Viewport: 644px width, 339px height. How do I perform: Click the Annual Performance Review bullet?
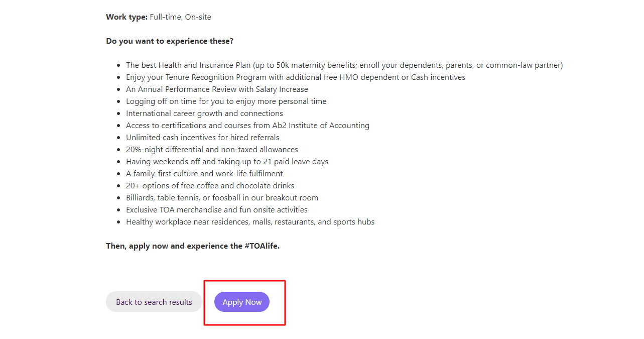coord(217,89)
